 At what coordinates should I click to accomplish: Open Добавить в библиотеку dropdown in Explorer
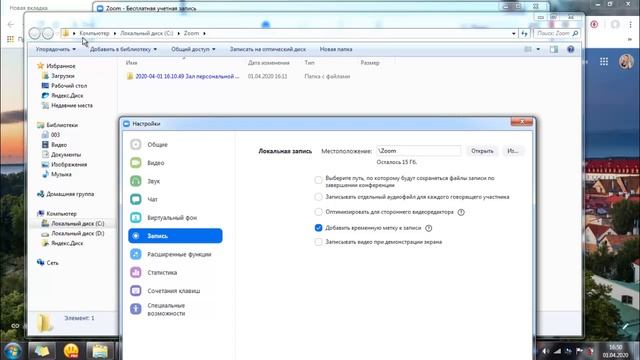tap(123, 49)
